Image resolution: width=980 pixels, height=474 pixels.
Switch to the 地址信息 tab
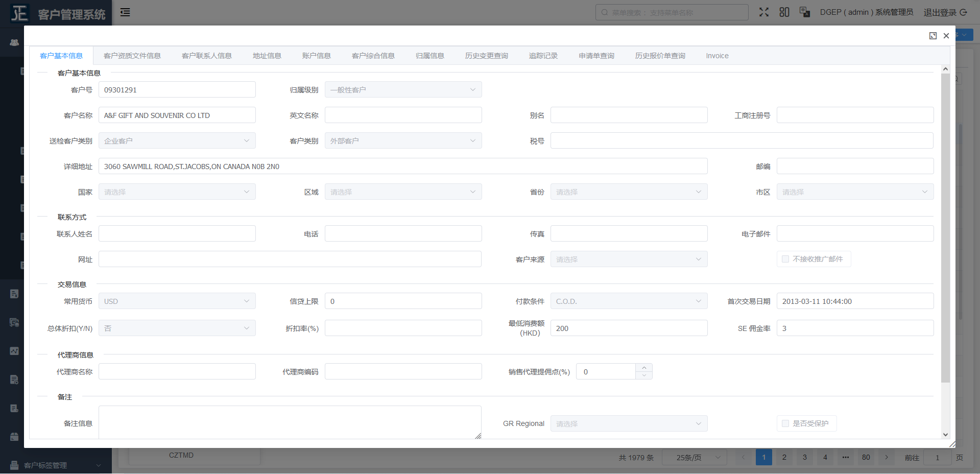[267, 56]
